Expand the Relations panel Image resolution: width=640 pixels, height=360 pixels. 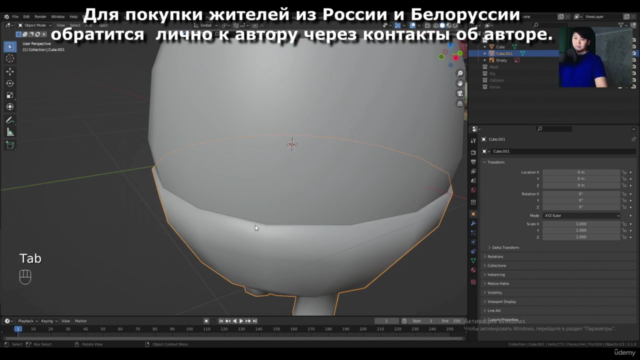[495, 257]
